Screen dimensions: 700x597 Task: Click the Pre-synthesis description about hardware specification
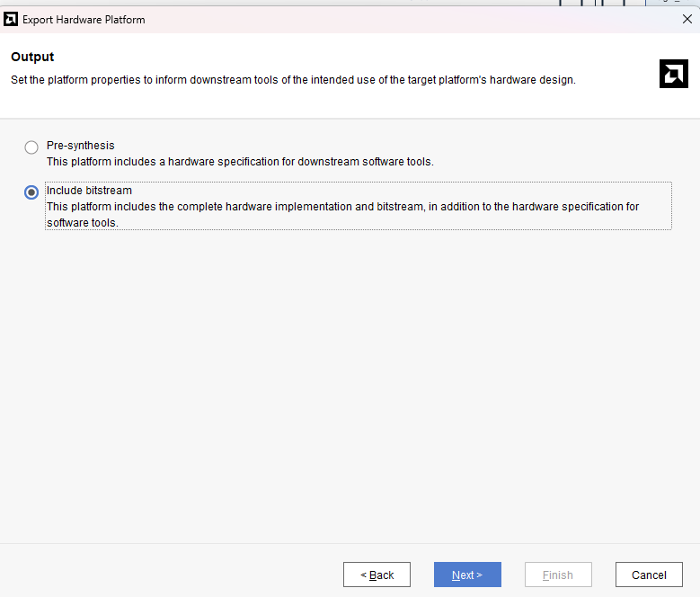click(240, 162)
